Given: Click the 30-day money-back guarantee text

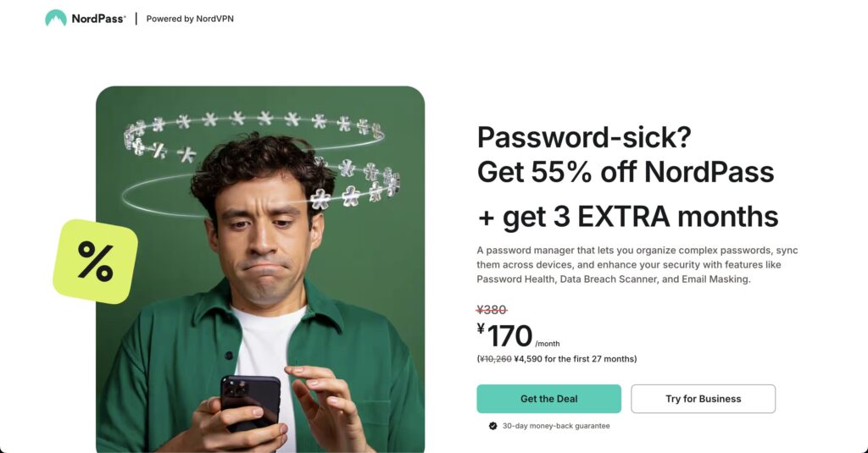Looking at the screenshot, I should [x=556, y=426].
